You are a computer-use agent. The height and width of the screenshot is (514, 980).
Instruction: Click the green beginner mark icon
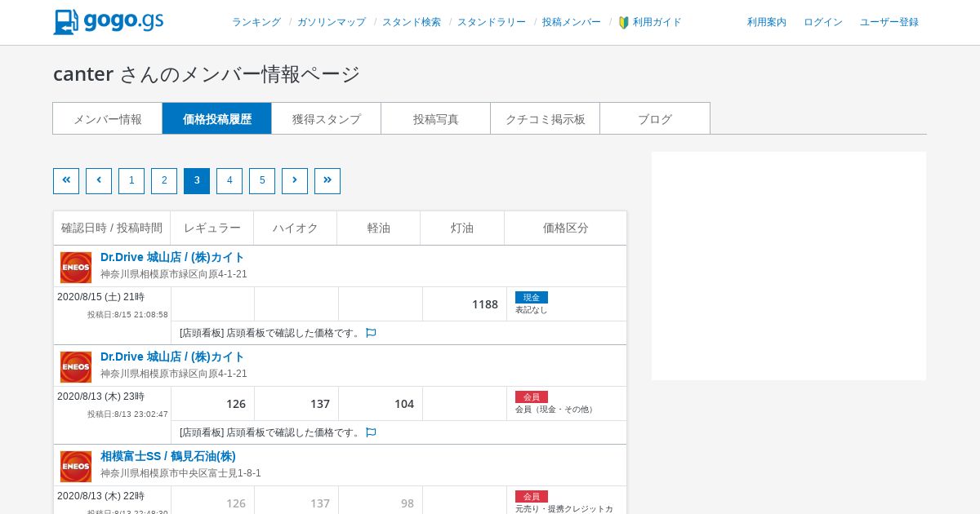coord(624,23)
